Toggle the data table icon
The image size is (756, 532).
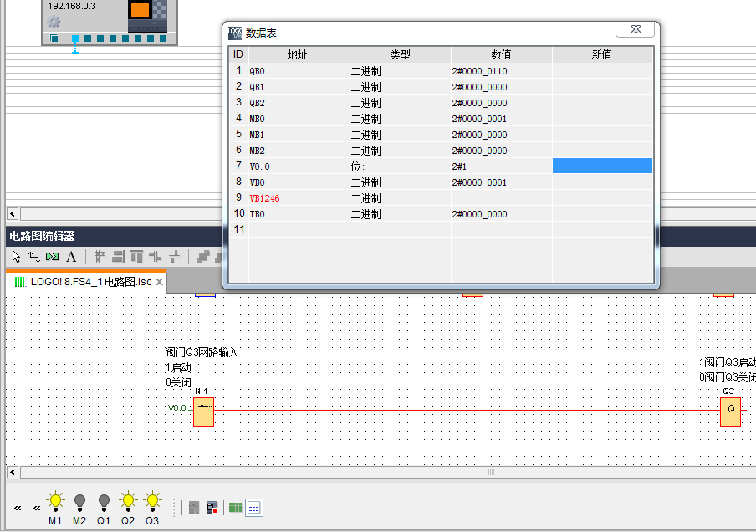[253, 508]
